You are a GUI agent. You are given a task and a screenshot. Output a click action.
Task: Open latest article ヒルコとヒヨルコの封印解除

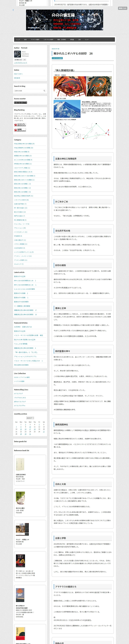click(x=24, y=289)
